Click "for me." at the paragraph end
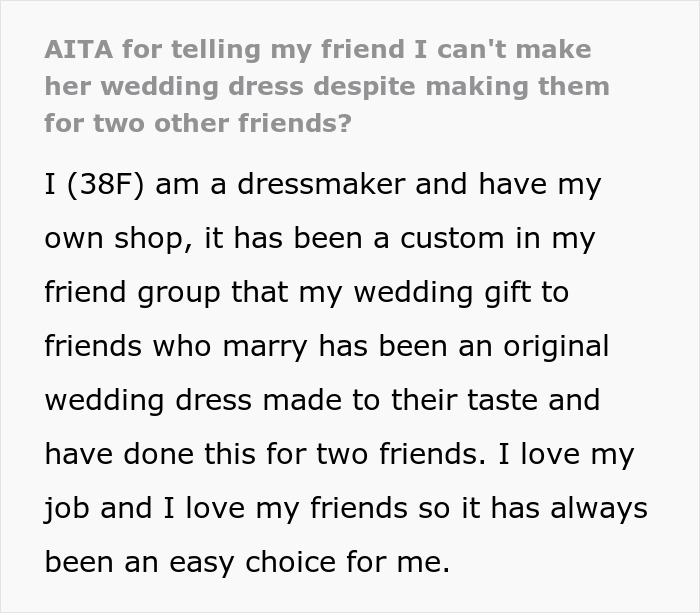The width and height of the screenshot is (700, 613). [404, 562]
